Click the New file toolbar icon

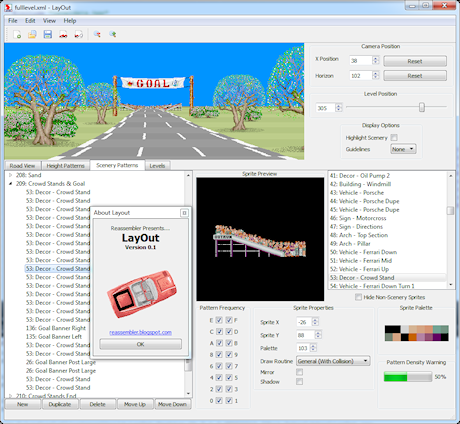tap(17, 34)
